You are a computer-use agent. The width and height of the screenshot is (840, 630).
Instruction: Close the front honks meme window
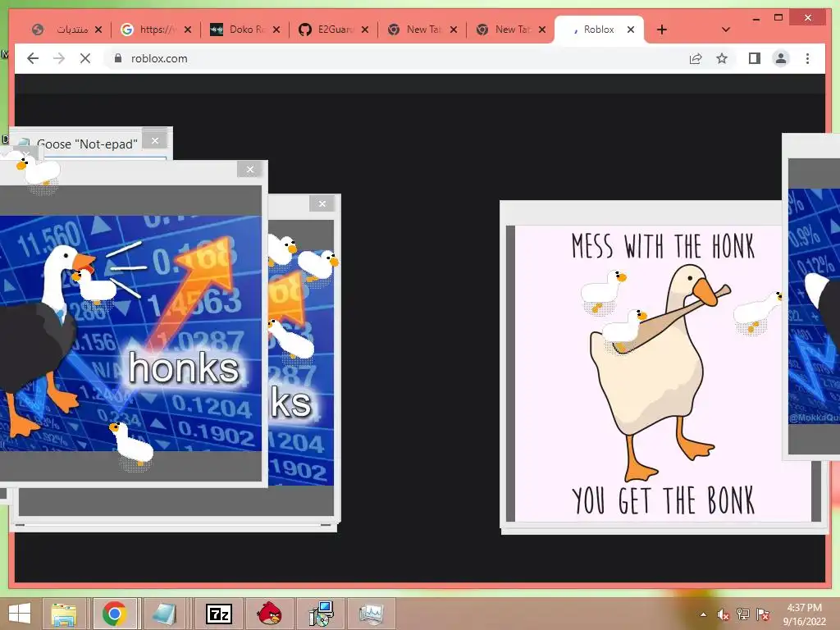(x=249, y=169)
